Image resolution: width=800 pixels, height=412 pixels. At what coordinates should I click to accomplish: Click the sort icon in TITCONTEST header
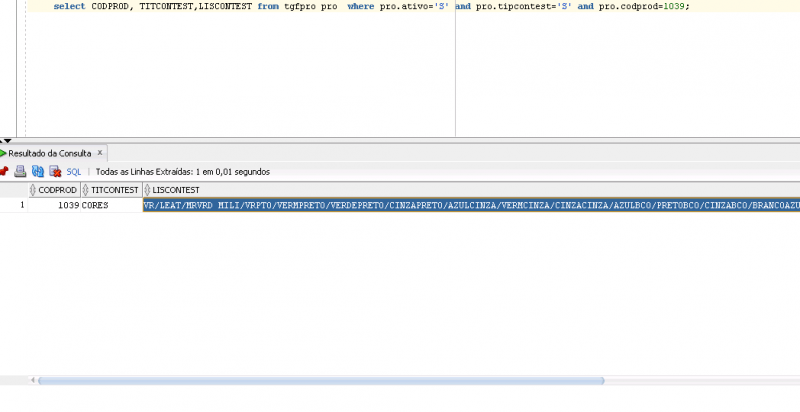(86, 189)
